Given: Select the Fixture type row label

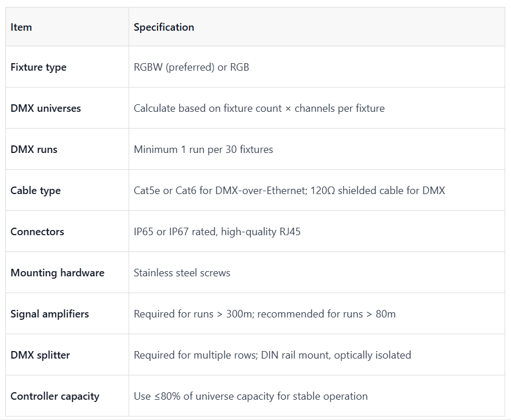Looking at the screenshot, I should [x=38, y=67].
